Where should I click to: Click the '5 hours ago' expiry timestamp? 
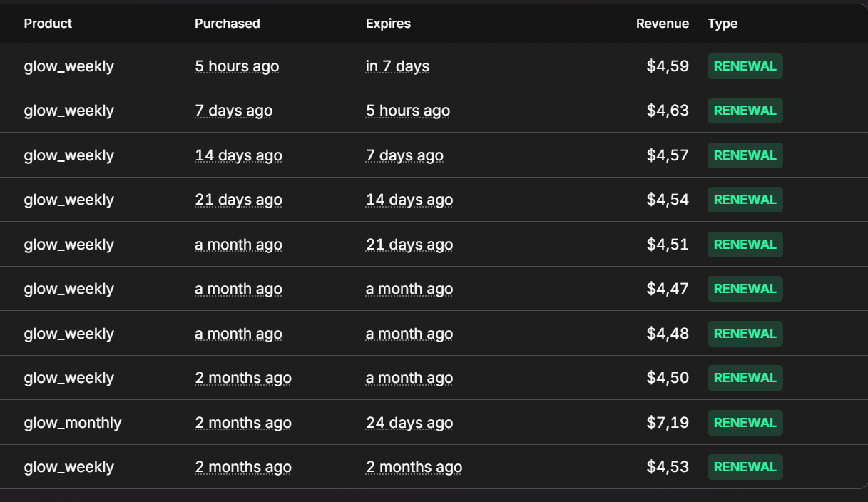pos(408,111)
